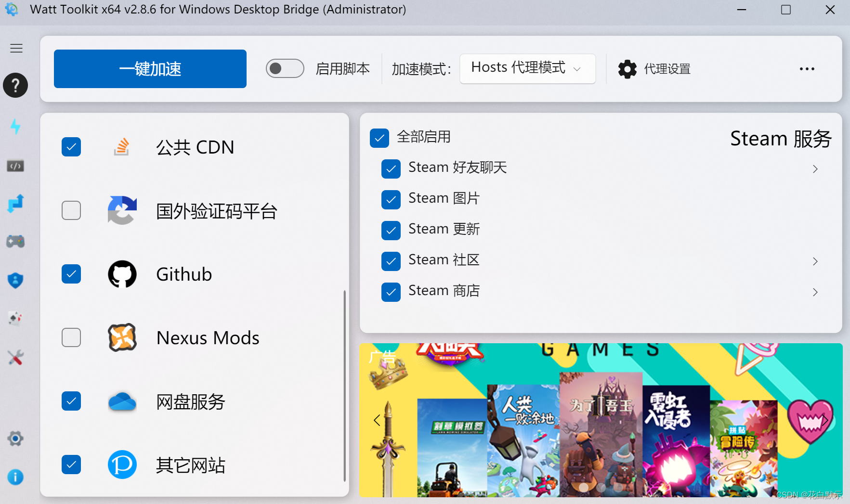This screenshot has width=850, height=504.
Task: Uncheck Steam 社区 checkbox
Action: pos(391,261)
